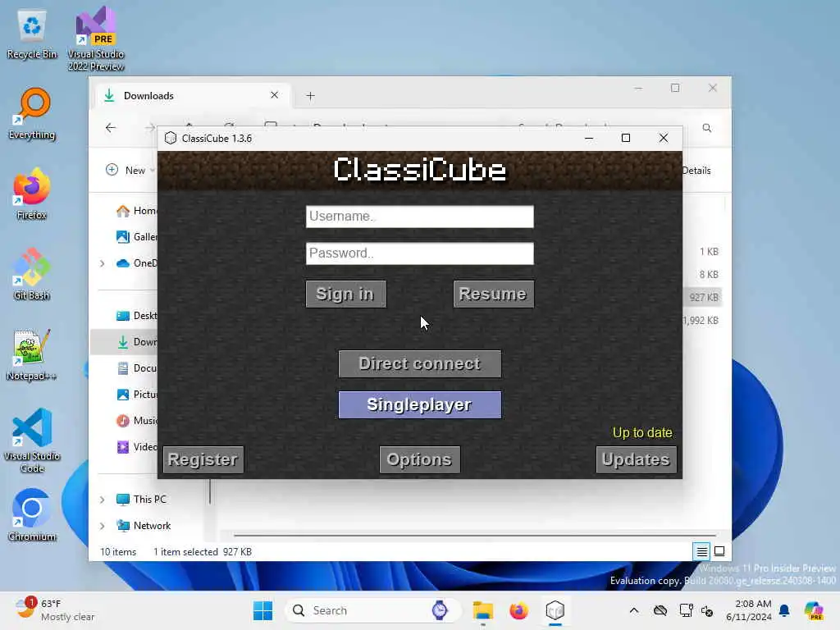Switch to large thumbnails view in Explorer

(719, 551)
